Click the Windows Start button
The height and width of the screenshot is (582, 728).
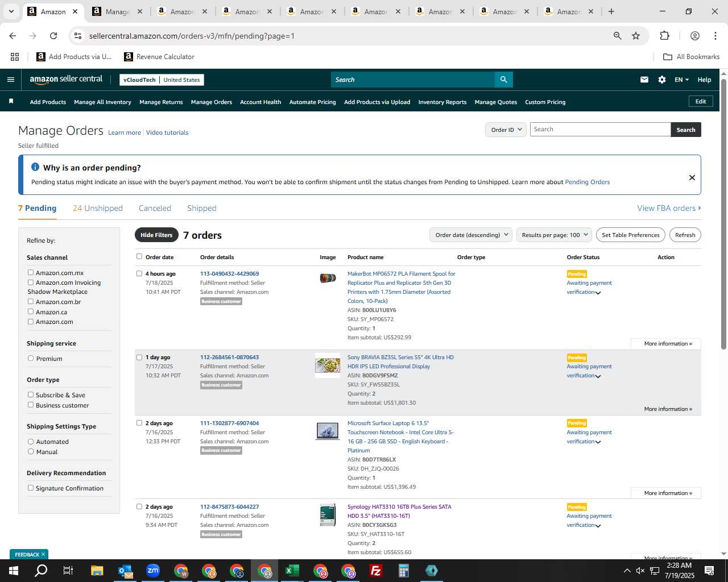[x=13, y=571]
